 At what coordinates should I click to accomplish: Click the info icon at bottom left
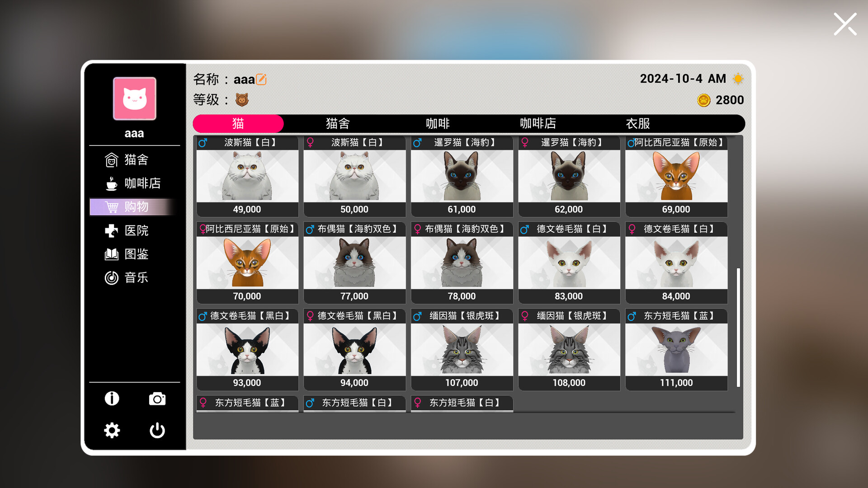(x=112, y=398)
